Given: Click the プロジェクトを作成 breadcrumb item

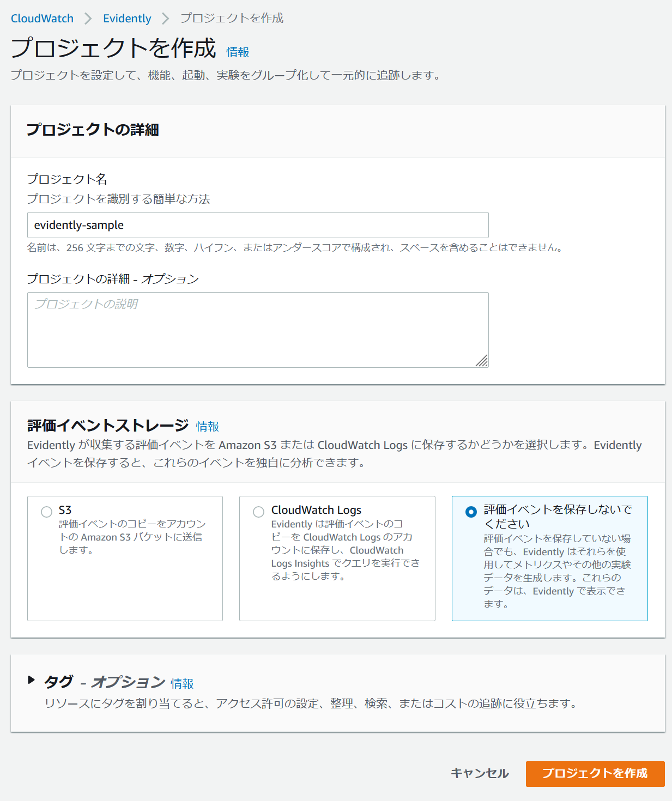Looking at the screenshot, I should pos(232,19).
